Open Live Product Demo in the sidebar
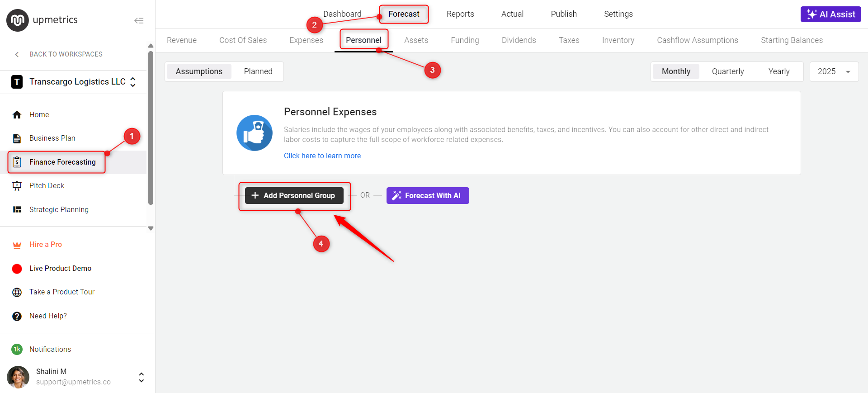Viewport: 868px width, 393px height. pyautogui.click(x=60, y=268)
